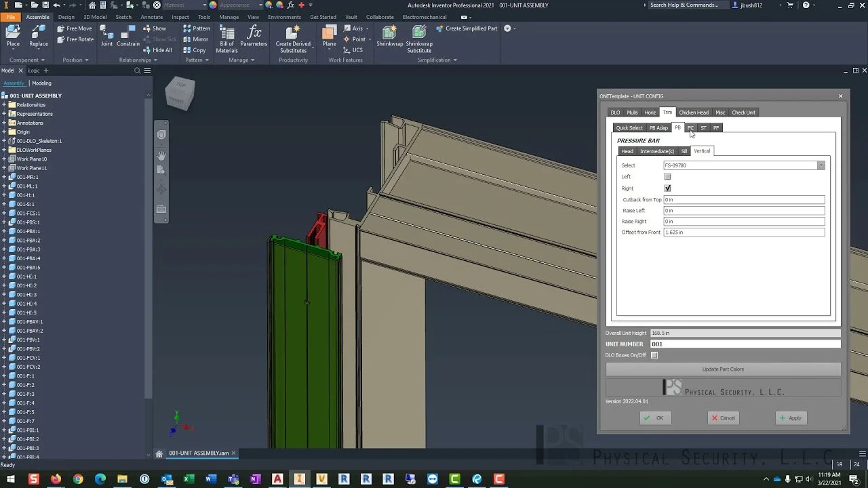Select the Place component tool
Viewport: 868px width, 488px height.
pos(13,37)
